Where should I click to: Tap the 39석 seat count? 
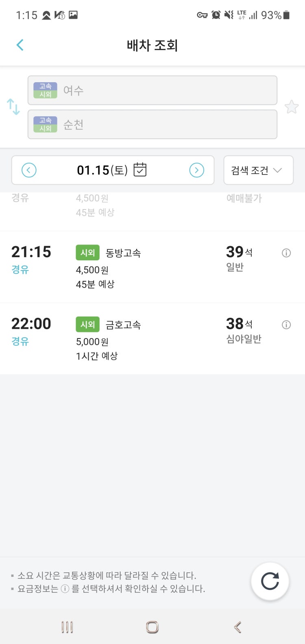(239, 252)
